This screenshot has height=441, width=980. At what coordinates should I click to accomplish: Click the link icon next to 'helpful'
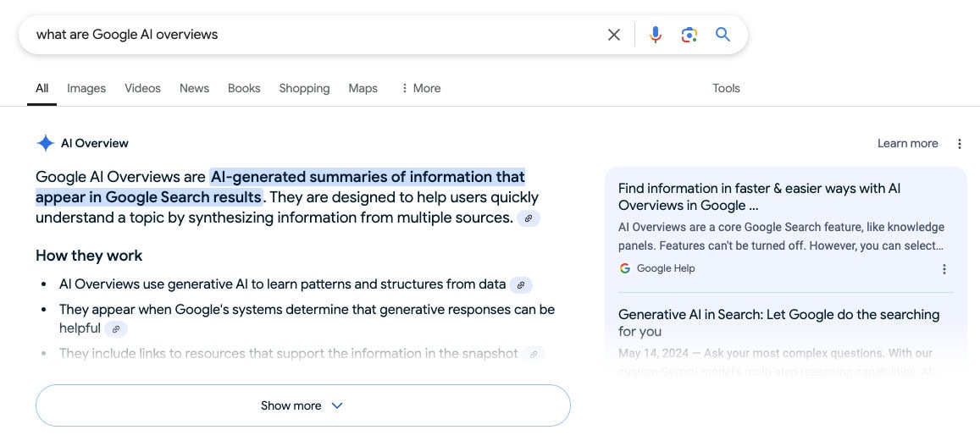(x=116, y=329)
